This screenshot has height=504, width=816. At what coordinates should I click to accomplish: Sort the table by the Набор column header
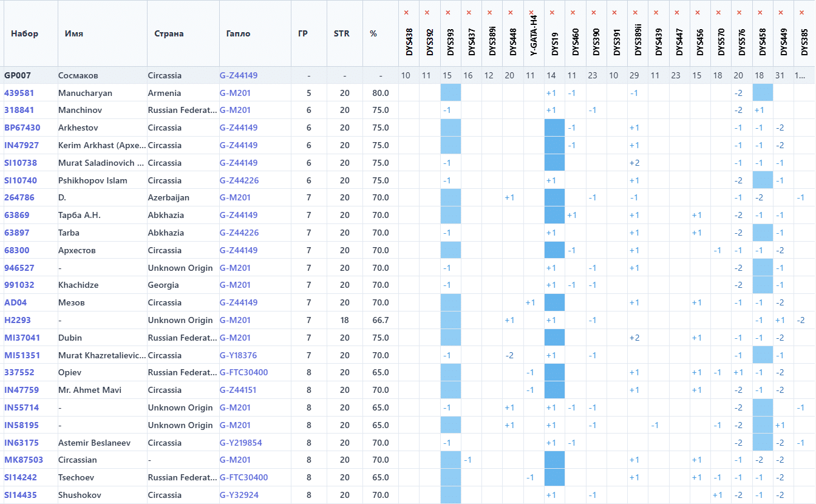click(x=24, y=33)
